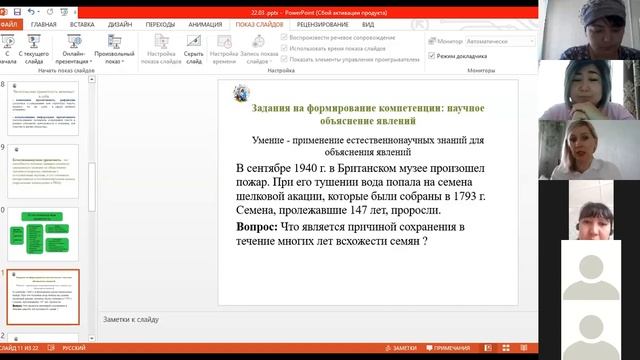Open Запись показа слайдов dropdown
The height and width of the screenshot is (360, 640).
259,49
